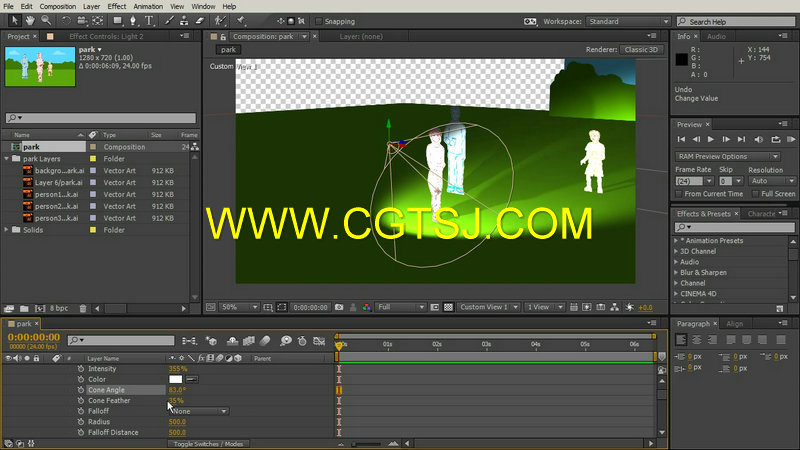Toggle Falloff Distance stopwatch

coord(81,433)
